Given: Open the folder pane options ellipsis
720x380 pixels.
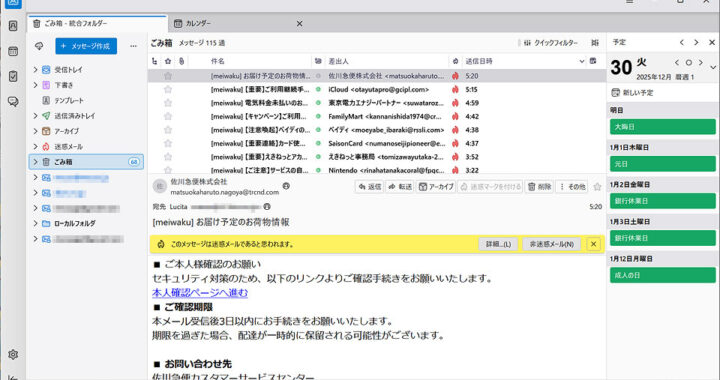Looking at the screenshot, I should (x=133, y=46).
